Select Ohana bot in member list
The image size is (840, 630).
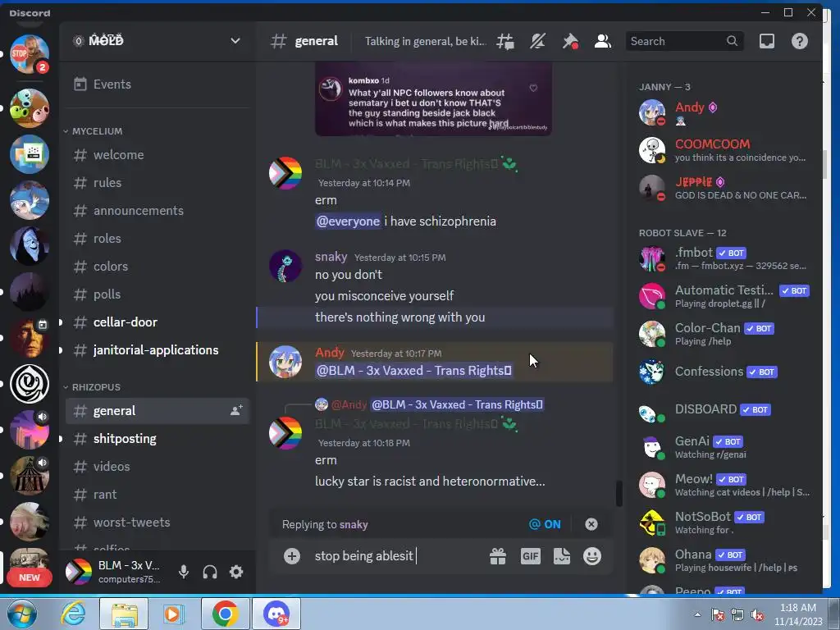point(724,560)
